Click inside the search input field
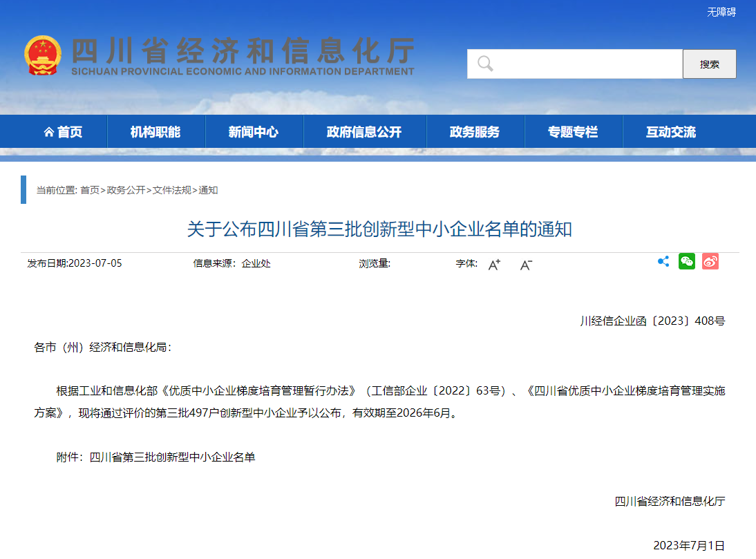Screen dimensions: 756x559 tap(574, 64)
